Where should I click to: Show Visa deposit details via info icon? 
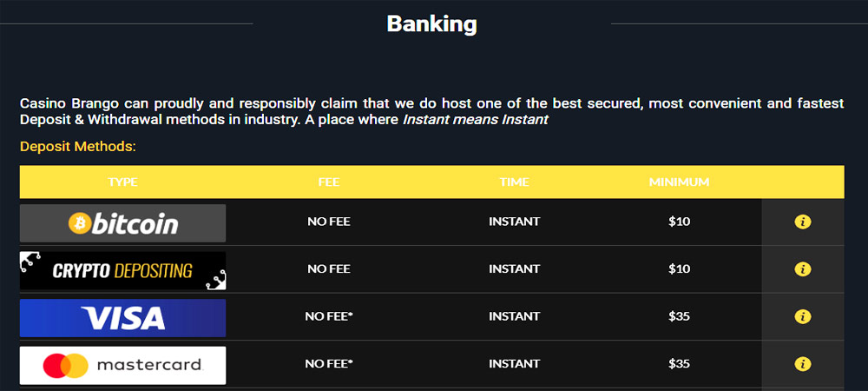point(802,317)
